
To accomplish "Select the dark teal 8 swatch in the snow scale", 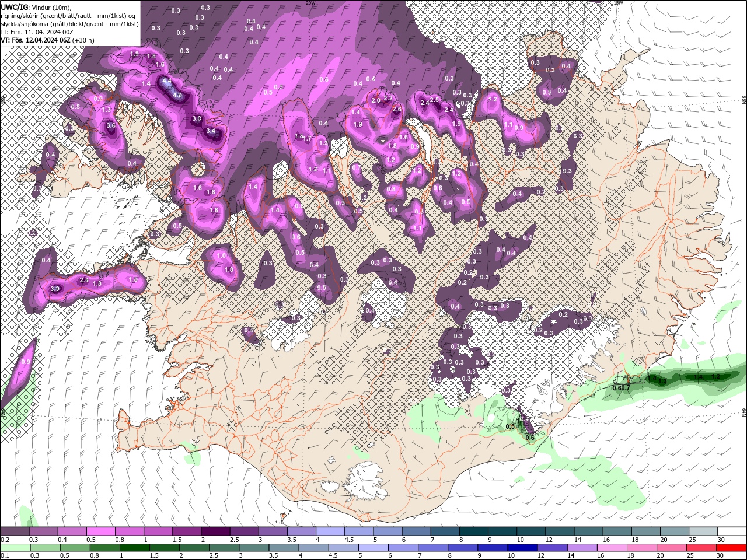I will click(473, 531).
